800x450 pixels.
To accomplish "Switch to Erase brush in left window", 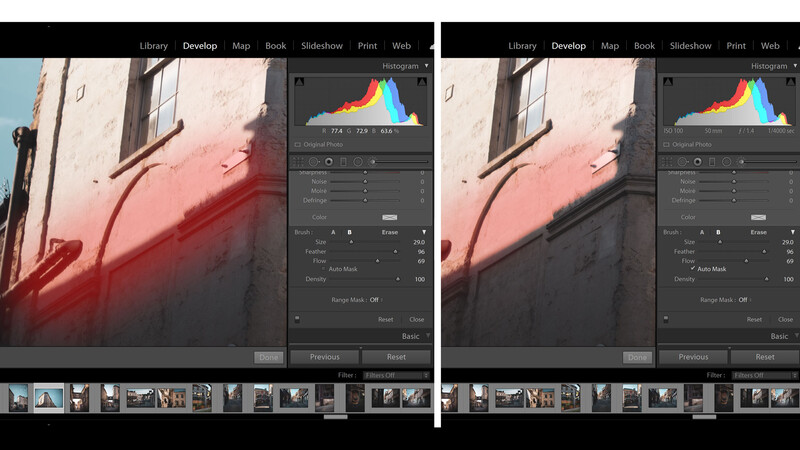I will pos(390,232).
